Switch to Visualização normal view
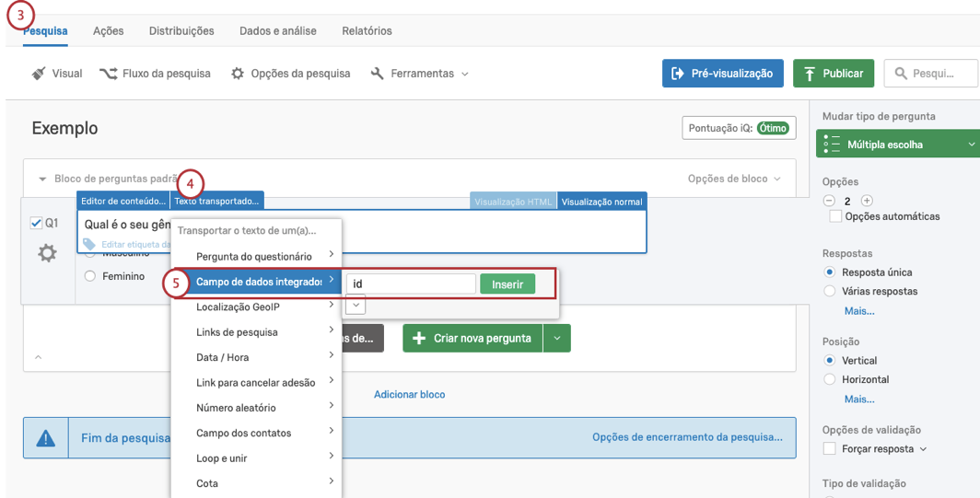The image size is (980, 498). (x=601, y=202)
